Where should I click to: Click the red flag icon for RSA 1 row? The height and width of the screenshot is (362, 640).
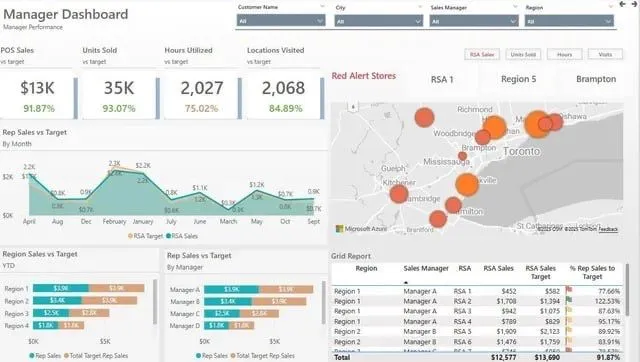click(x=569, y=290)
